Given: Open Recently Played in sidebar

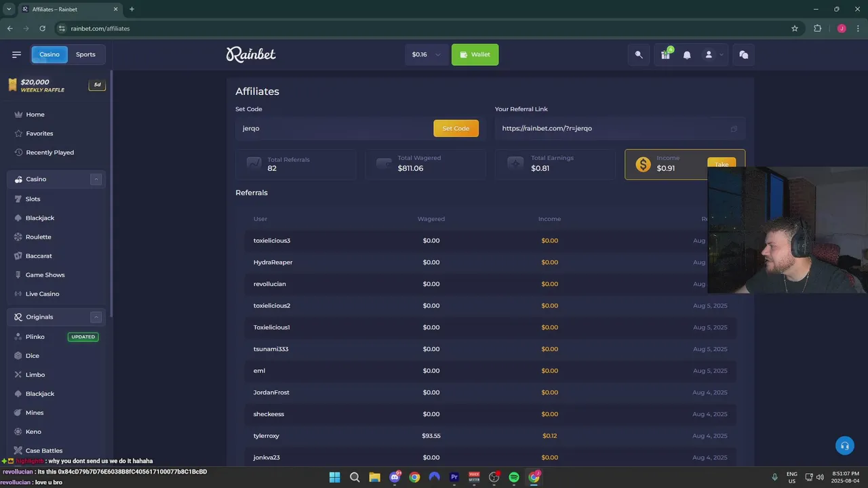Looking at the screenshot, I should (50, 152).
